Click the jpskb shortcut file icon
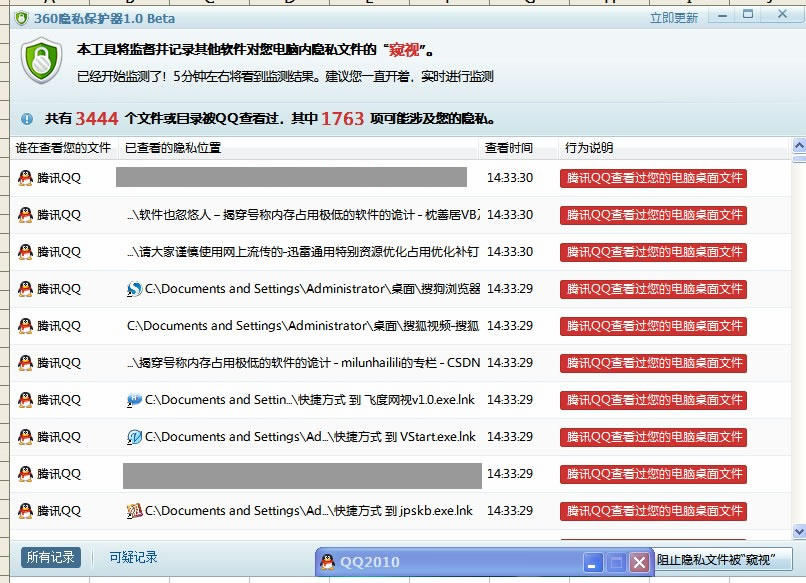Image resolution: width=806 pixels, height=583 pixels. [134, 511]
